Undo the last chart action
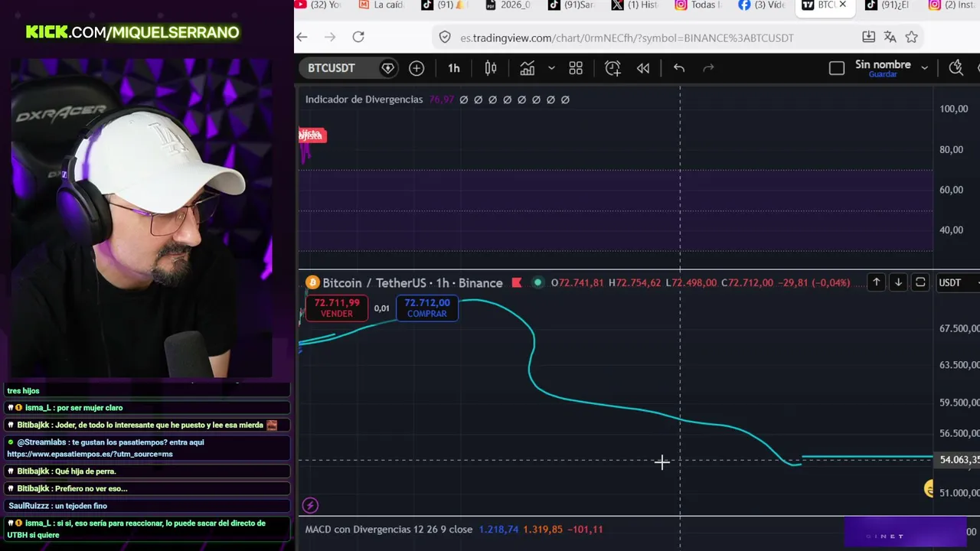980x551 pixels. [x=679, y=68]
